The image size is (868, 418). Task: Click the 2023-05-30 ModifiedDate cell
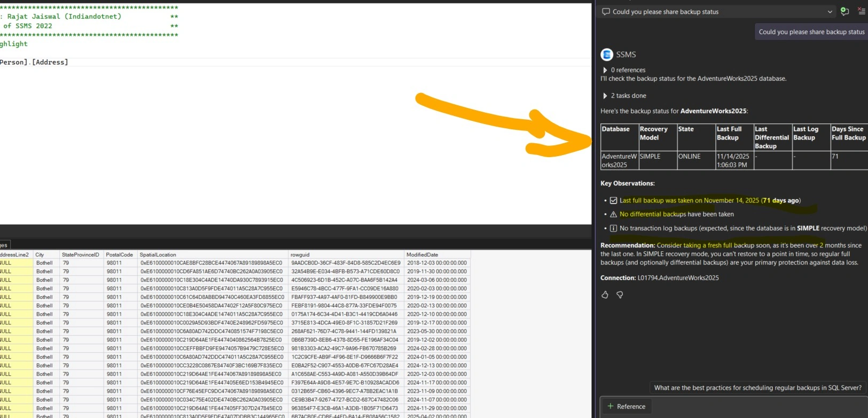pos(437,331)
